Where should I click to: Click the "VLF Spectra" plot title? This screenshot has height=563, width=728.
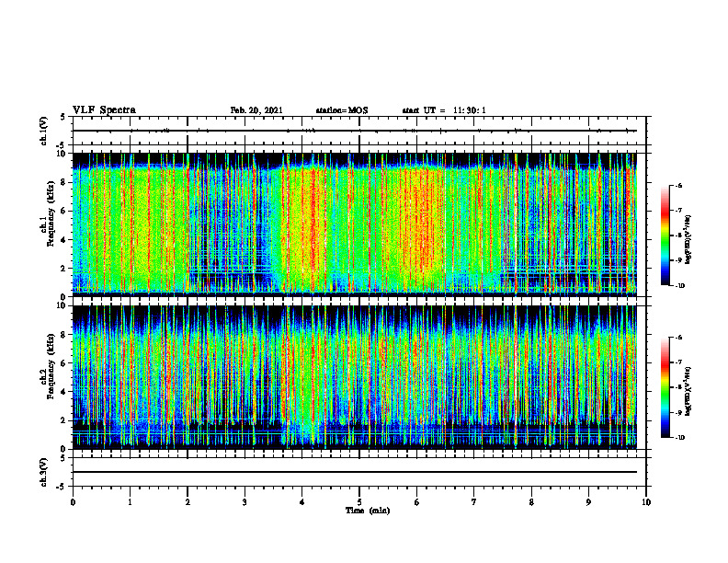click(x=104, y=109)
